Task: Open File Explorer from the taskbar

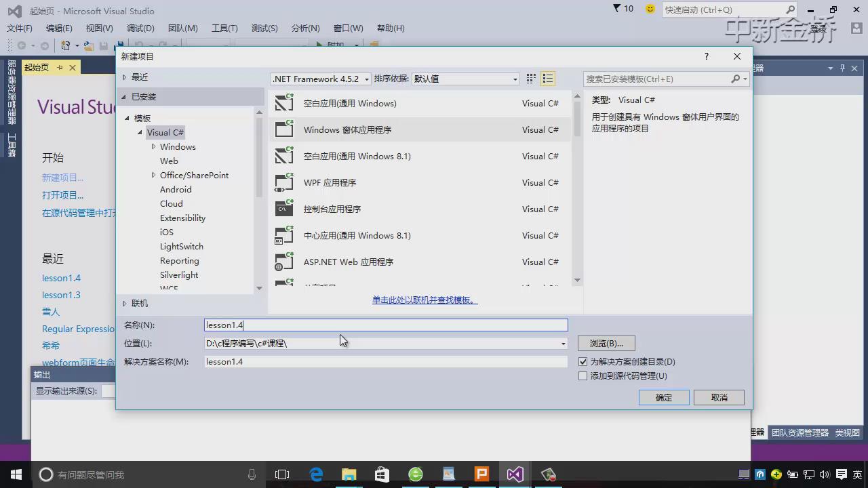Action: (349, 474)
